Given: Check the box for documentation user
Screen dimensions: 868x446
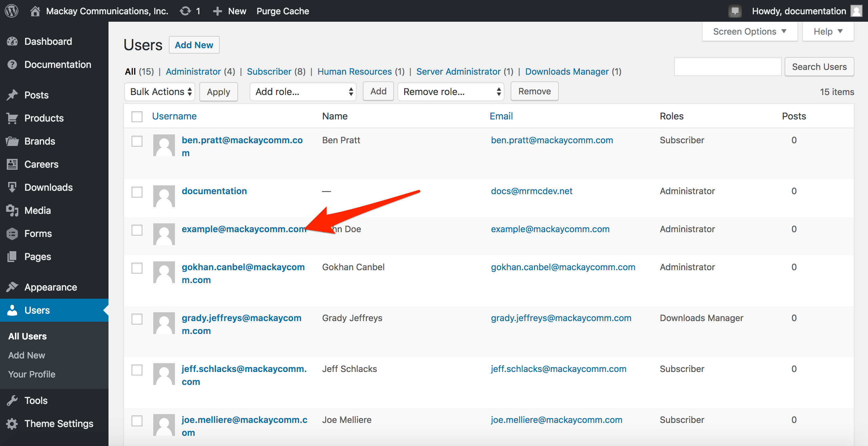Looking at the screenshot, I should [x=137, y=192].
